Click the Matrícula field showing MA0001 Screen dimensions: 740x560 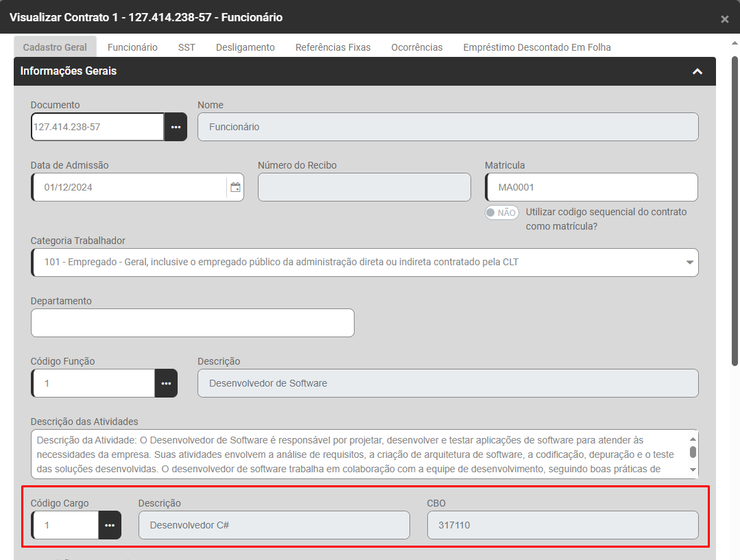pyautogui.click(x=590, y=187)
